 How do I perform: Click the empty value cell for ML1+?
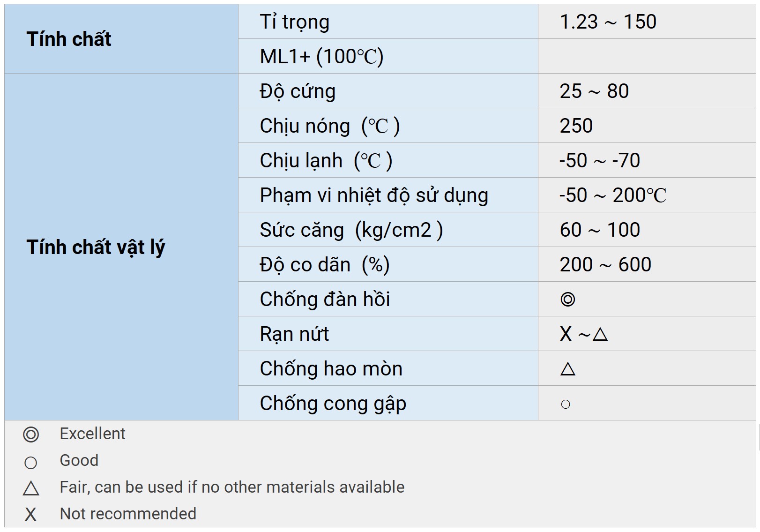point(647,57)
